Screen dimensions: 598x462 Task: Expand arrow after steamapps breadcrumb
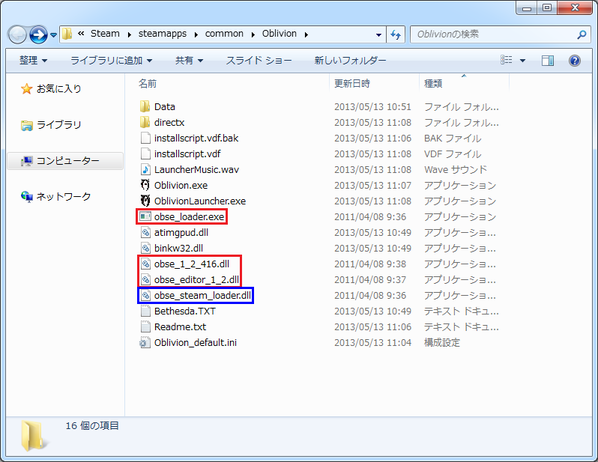[196, 35]
